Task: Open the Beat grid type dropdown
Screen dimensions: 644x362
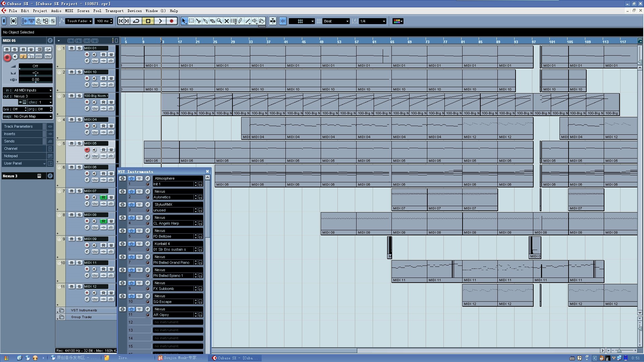Action: pyautogui.click(x=336, y=21)
